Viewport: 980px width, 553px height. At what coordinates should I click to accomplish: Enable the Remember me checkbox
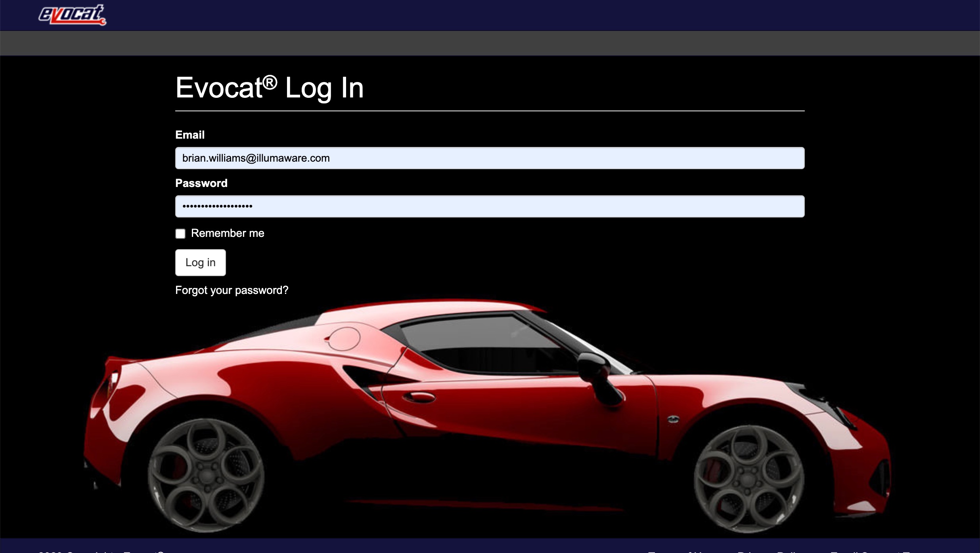[180, 234]
